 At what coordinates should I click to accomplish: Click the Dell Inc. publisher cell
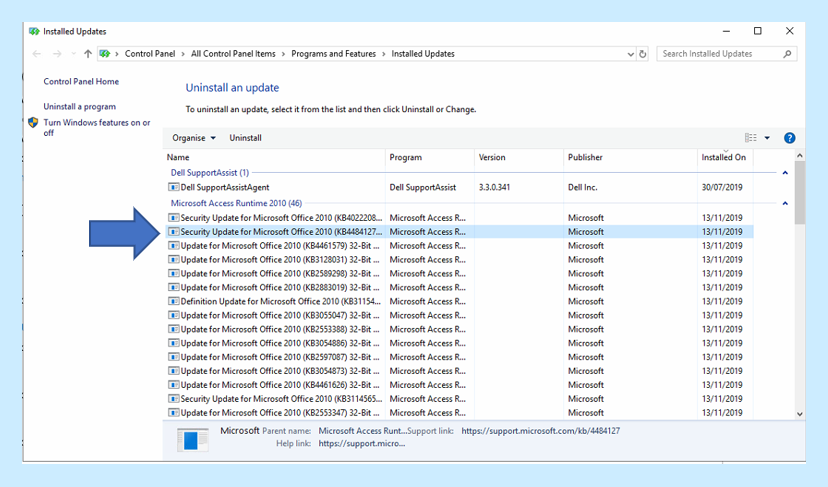coord(582,188)
